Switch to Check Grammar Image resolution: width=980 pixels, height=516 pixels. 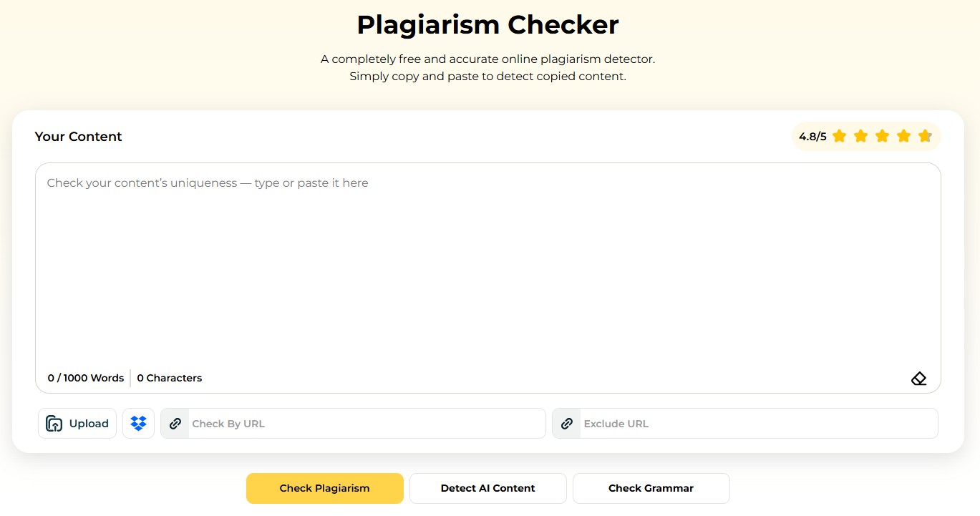[651, 488]
